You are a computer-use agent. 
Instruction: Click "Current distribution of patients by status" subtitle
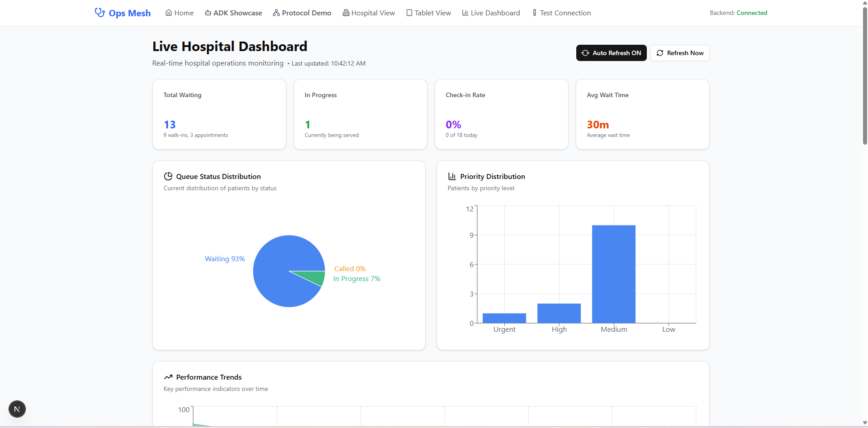(220, 188)
